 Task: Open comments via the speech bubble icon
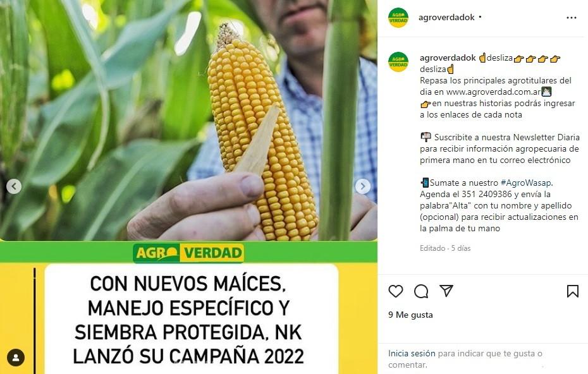(421, 291)
